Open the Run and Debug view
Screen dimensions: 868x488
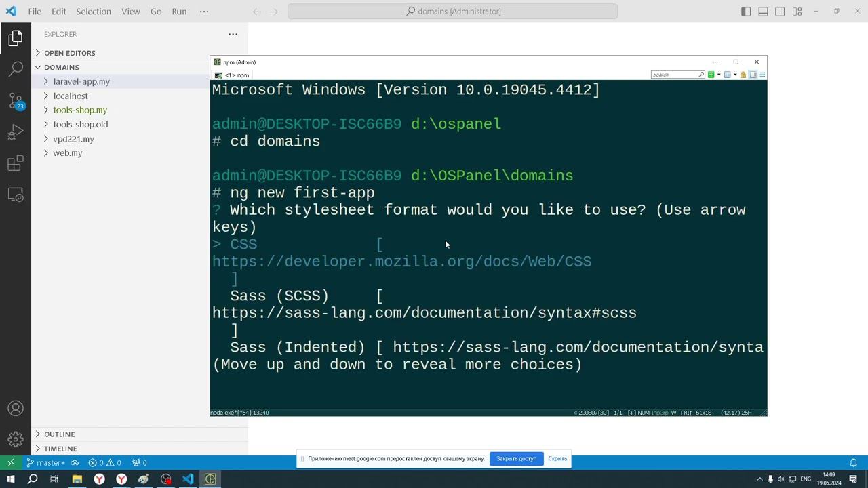click(x=16, y=132)
